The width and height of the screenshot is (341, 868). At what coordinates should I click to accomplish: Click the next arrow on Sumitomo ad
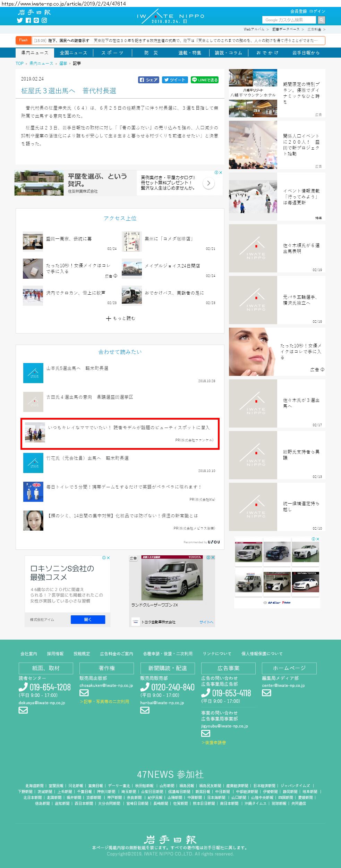click(208, 183)
